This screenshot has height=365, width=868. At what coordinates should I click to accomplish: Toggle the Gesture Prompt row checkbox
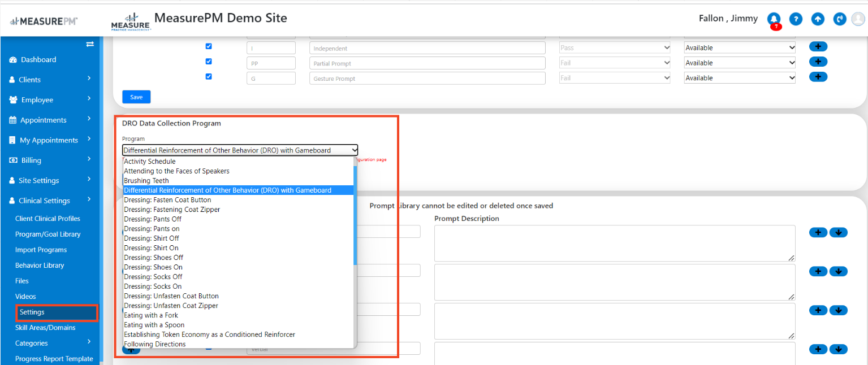coord(209,76)
